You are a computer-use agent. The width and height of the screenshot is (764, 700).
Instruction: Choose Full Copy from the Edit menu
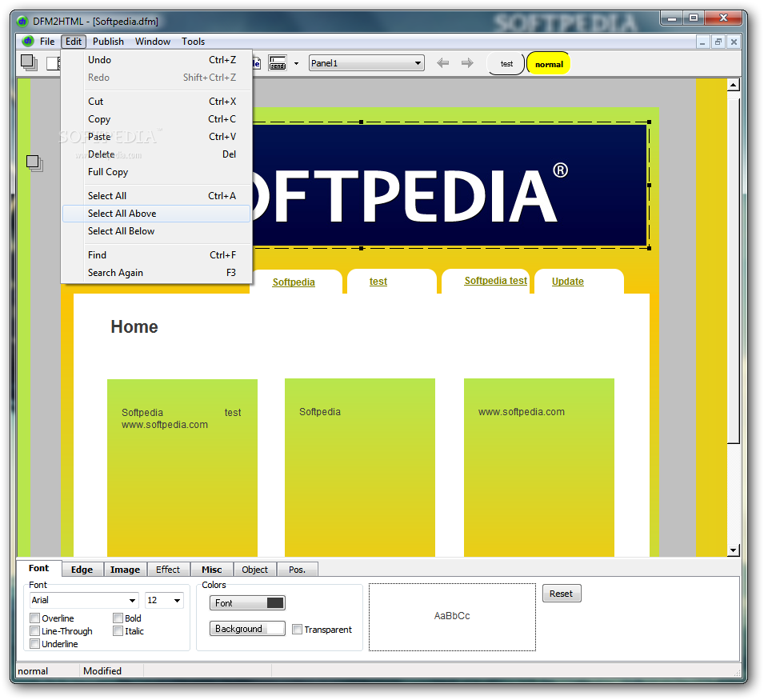click(x=156, y=171)
